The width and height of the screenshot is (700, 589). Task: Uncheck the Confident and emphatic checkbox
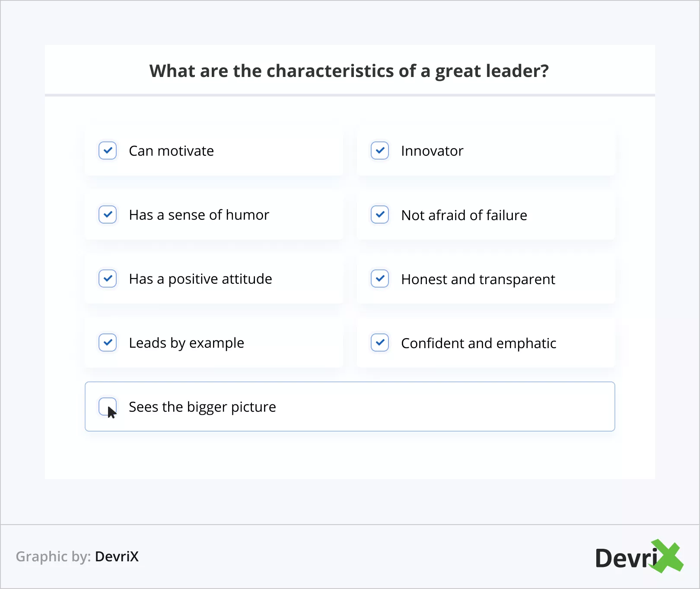pyautogui.click(x=380, y=343)
